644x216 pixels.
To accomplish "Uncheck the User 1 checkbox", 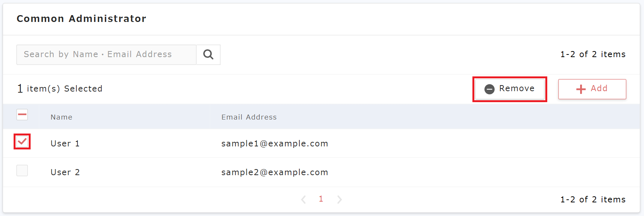I will click(x=22, y=141).
